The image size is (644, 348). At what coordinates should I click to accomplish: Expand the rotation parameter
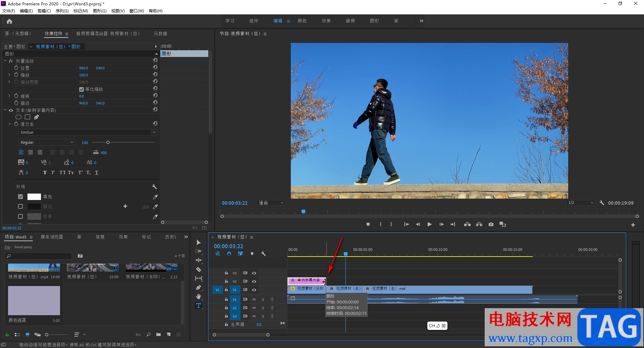point(9,96)
